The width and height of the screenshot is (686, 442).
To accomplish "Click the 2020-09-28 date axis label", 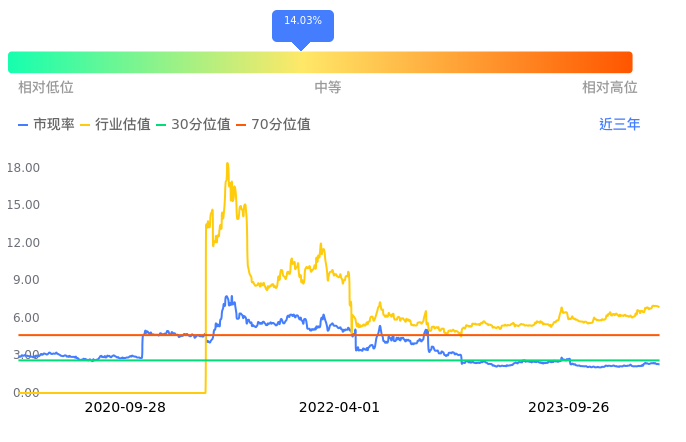I will 125,408.
